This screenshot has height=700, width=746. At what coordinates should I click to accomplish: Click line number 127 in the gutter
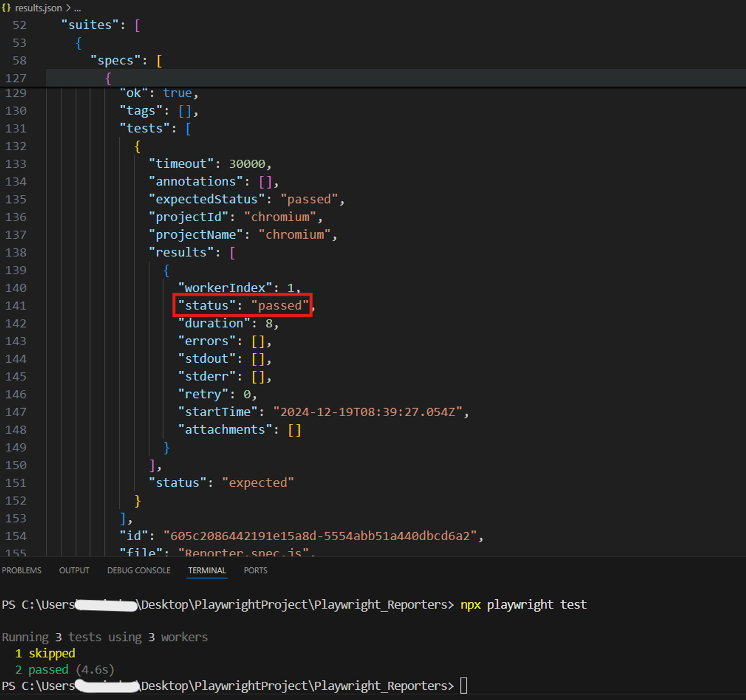point(15,78)
